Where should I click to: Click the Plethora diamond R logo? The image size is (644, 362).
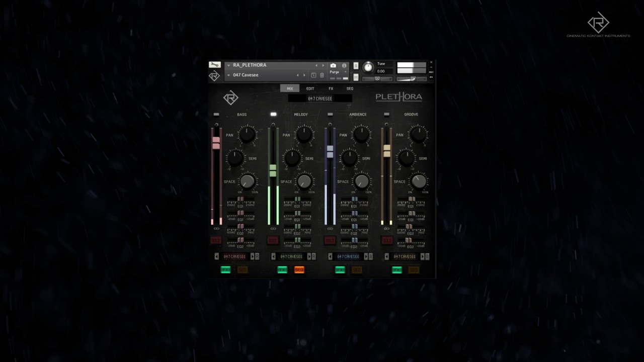(x=230, y=98)
